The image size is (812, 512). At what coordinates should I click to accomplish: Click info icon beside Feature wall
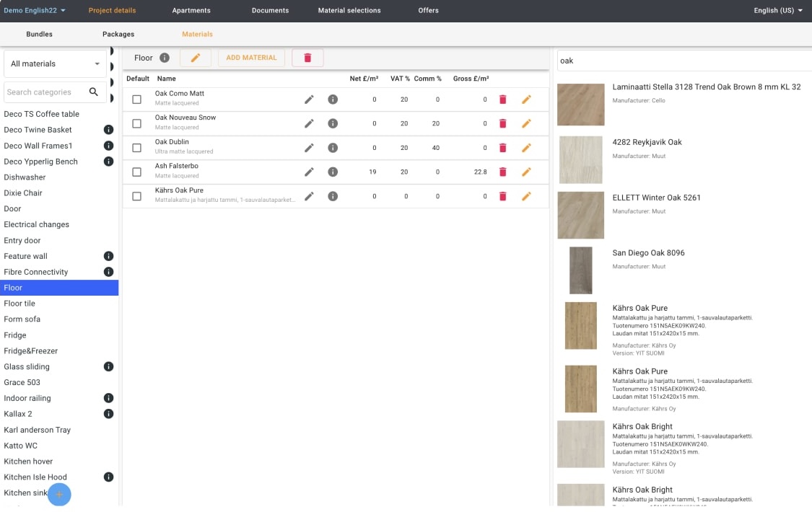(x=108, y=256)
